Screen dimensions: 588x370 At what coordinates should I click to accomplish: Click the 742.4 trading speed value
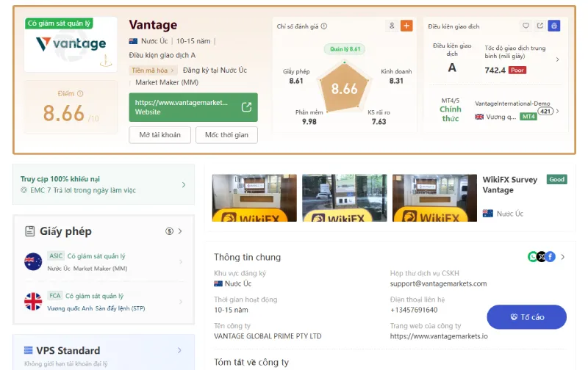point(495,70)
